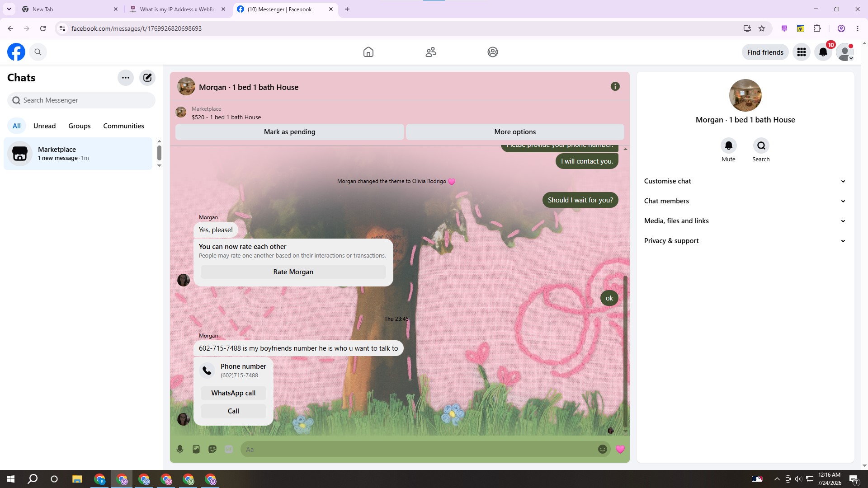Click the More options button
Viewport: 868px width, 488px height.
tap(515, 132)
